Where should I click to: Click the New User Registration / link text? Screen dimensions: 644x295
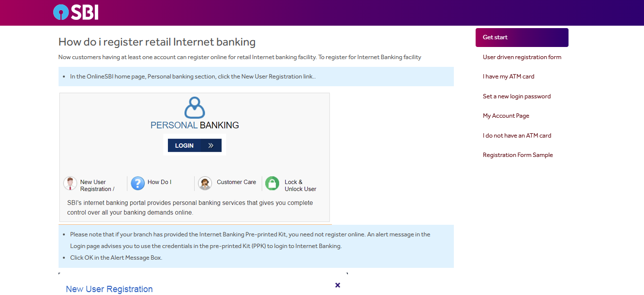(97, 186)
